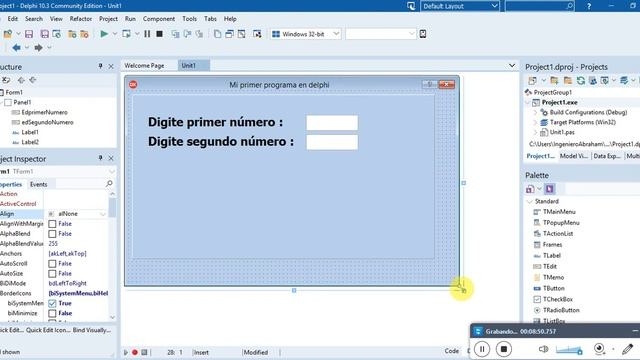
Task: Click the speaker volume icon in the recorder
Action: point(543,349)
